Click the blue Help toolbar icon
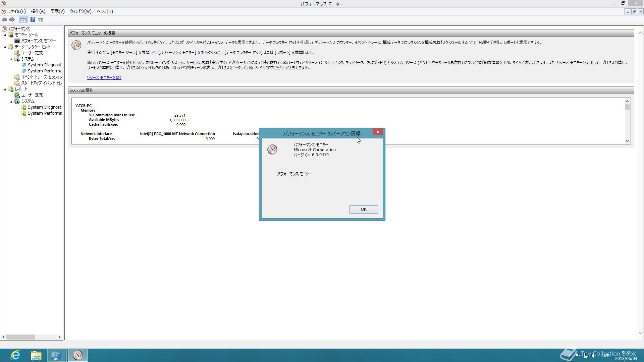Viewport: 644px width, 362px height. (x=33, y=20)
